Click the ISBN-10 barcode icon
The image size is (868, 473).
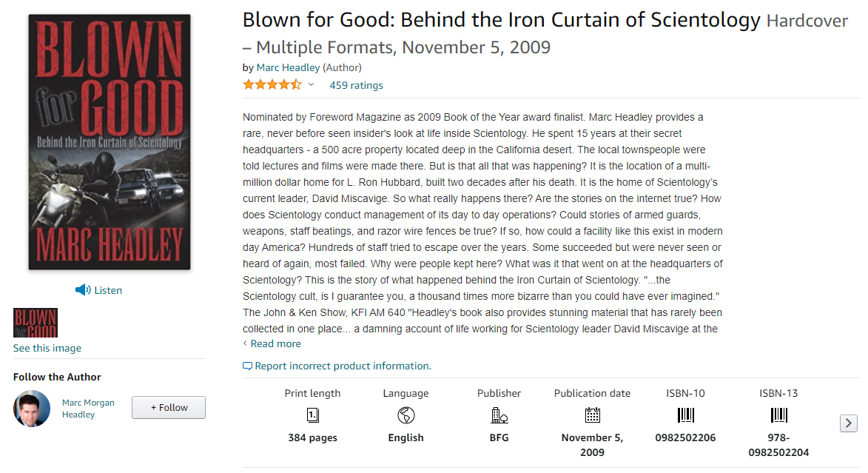coord(685,415)
